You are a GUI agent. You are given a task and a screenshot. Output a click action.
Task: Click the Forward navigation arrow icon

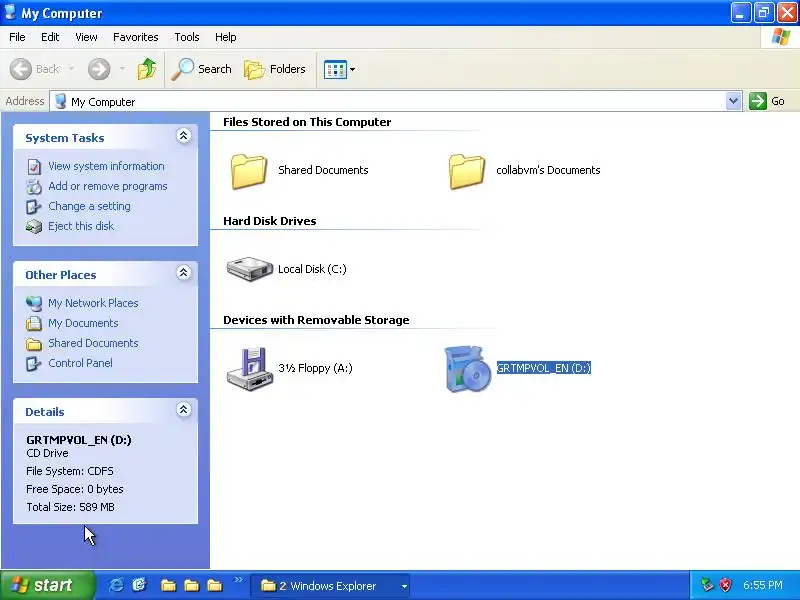pos(99,69)
